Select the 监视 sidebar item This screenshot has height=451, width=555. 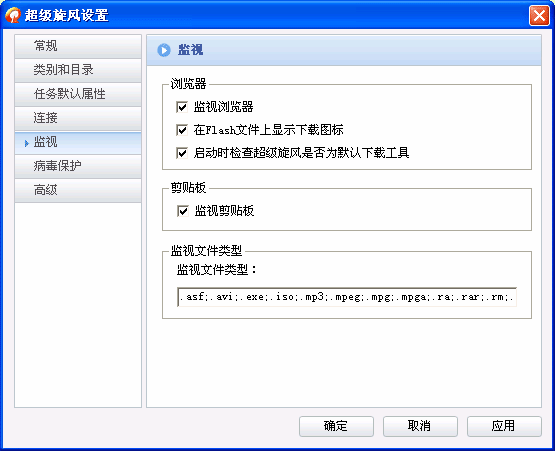click(x=78, y=142)
